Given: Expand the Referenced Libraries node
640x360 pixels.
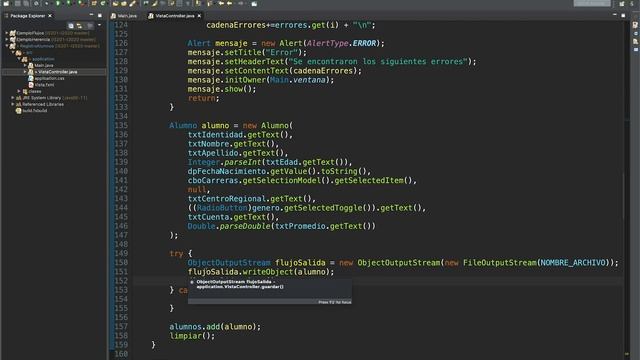Looking at the screenshot, I should (13, 104).
